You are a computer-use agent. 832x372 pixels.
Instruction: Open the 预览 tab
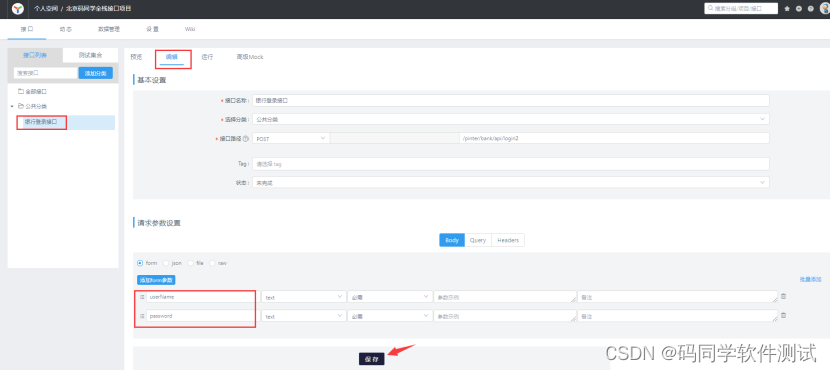pos(136,57)
